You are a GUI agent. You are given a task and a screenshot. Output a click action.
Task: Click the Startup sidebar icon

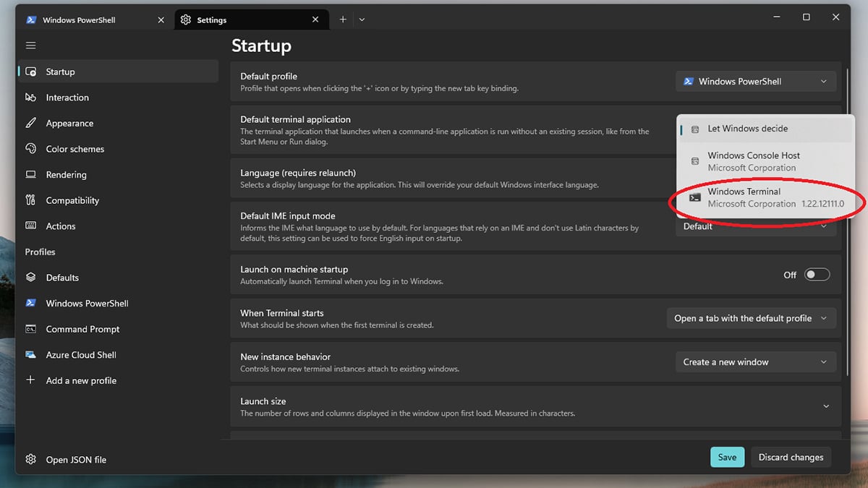(30, 72)
